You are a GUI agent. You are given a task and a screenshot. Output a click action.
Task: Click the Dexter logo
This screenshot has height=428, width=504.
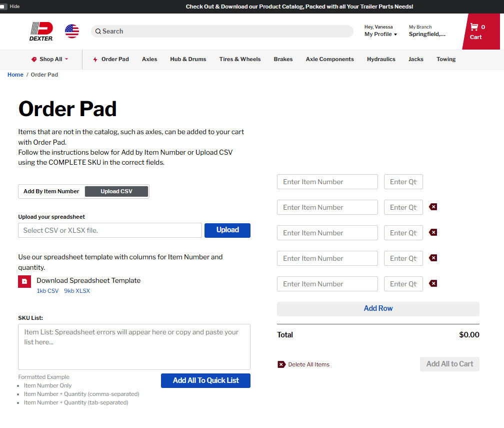tap(41, 31)
